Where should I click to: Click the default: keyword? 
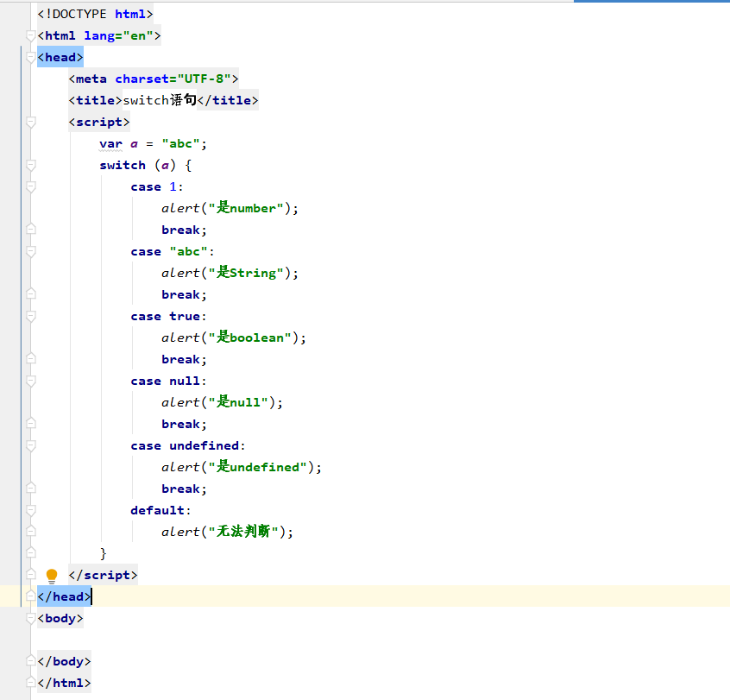(160, 510)
